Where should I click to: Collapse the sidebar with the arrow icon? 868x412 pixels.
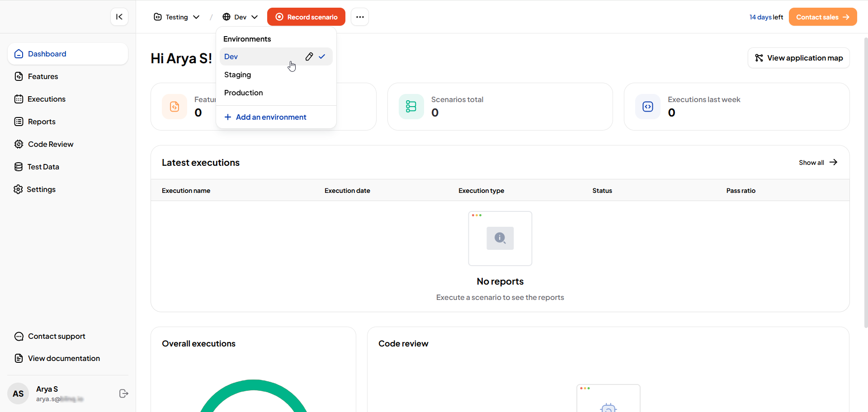click(119, 17)
